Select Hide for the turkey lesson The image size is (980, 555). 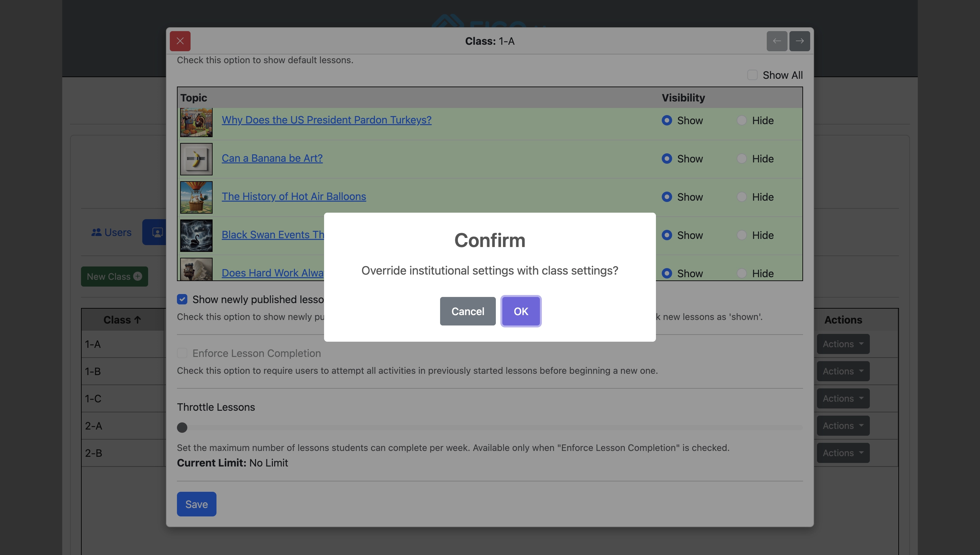click(741, 120)
